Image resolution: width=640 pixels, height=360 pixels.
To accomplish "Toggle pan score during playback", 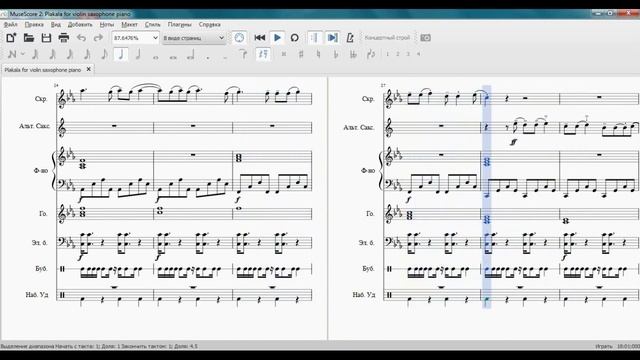I will coord(332,38).
